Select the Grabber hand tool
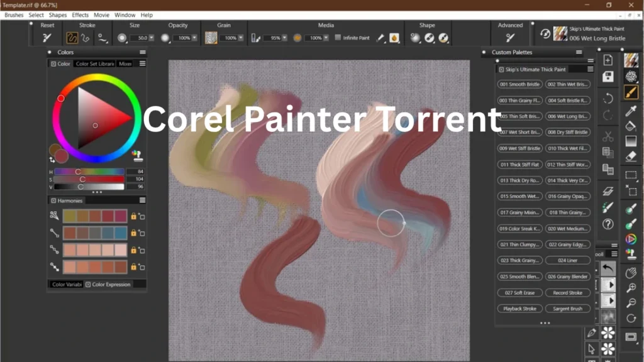This screenshot has height=362, width=644. tap(631, 273)
